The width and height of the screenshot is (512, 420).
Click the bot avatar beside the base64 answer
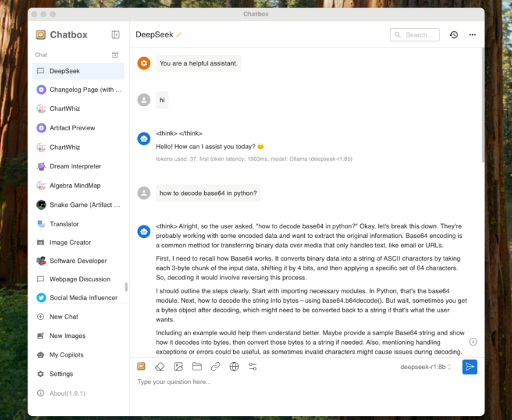(x=144, y=231)
